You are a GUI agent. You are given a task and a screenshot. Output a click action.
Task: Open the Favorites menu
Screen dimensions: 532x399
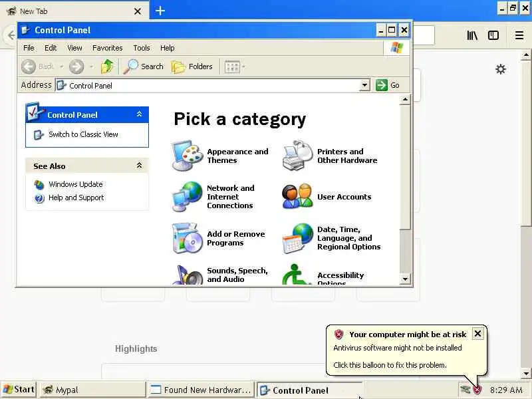point(108,48)
